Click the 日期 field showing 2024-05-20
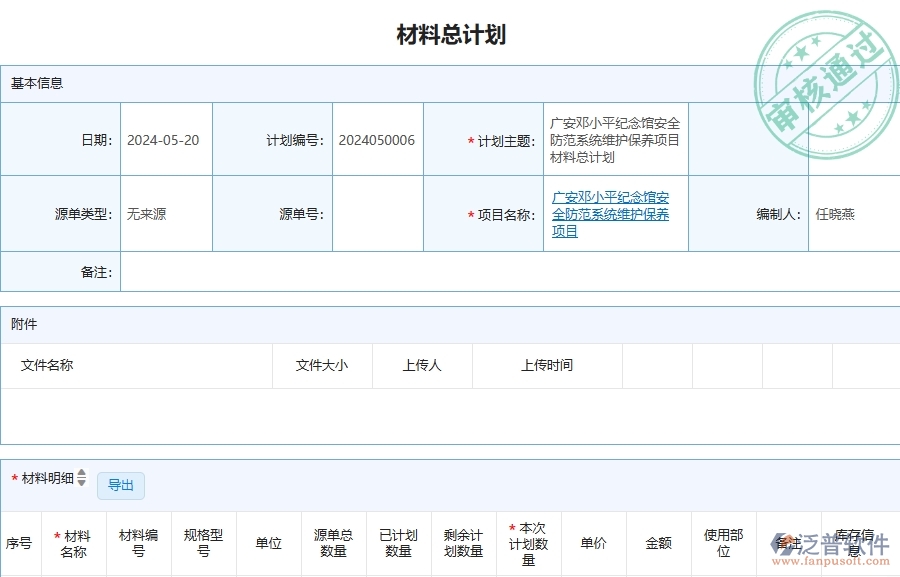 click(165, 139)
